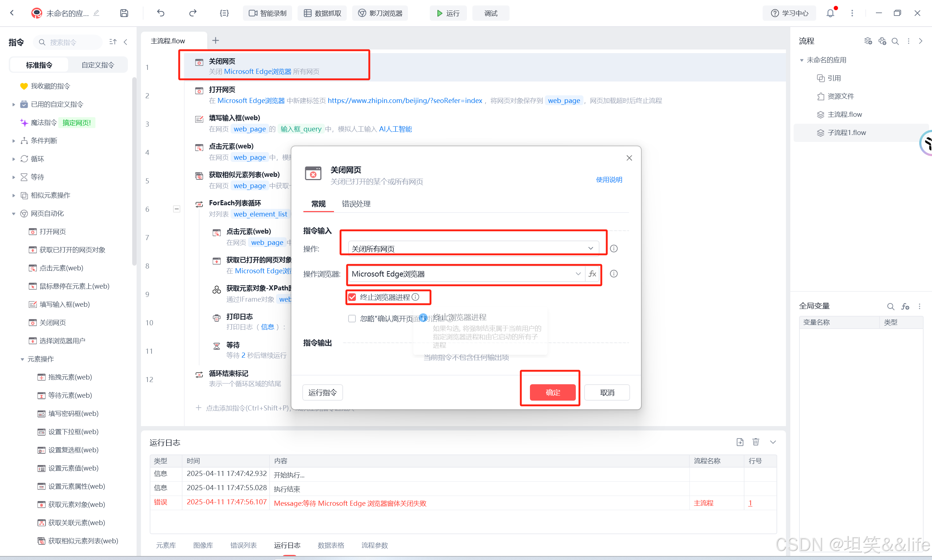Collapse the ForEach loop block toggle
Screen dimensions: 932x560
176,209
